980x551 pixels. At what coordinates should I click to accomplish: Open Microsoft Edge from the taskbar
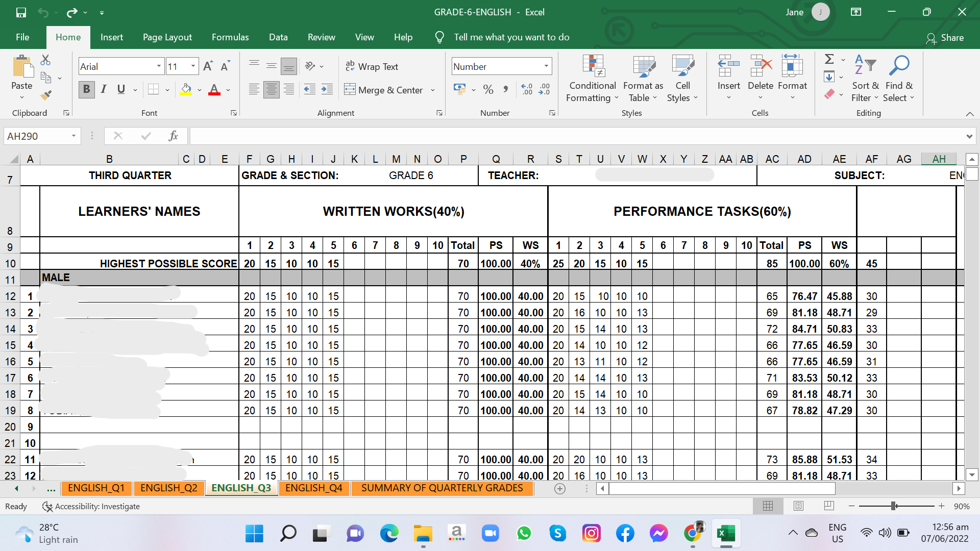coord(389,534)
